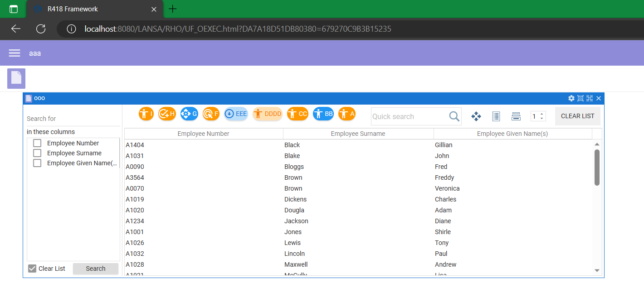The image size is (644, 307).
Task: Click the four-arrow move icon in toolbar
Action: tap(476, 116)
